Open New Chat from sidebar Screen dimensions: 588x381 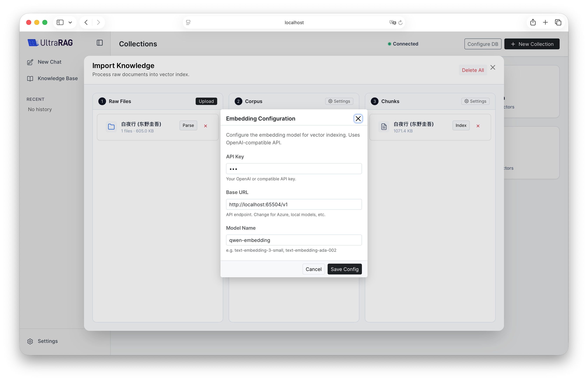[49, 62]
